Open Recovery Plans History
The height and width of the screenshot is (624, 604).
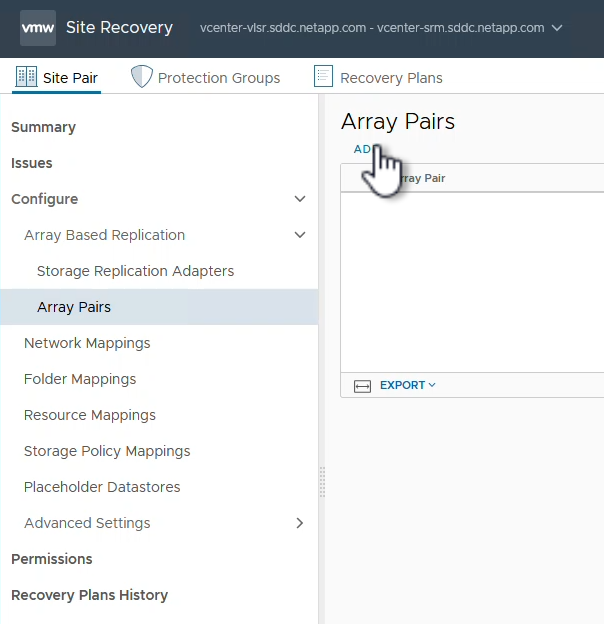89,595
